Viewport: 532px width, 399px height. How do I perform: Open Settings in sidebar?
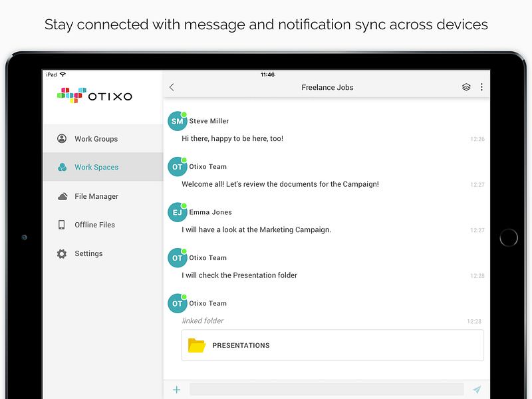click(103, 253)
